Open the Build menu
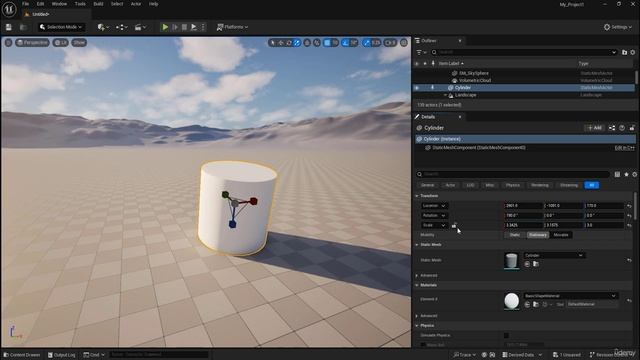The height and width of the screenshot is (360, 640). (98, 4)
